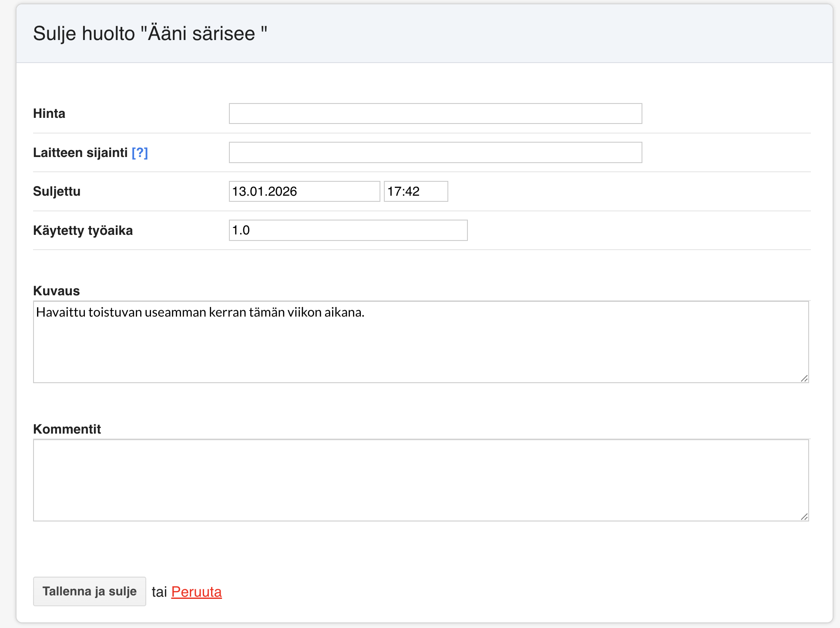
Task: Click the Suljettu date field 13.01.2026
Action: [x=304, y=191]
